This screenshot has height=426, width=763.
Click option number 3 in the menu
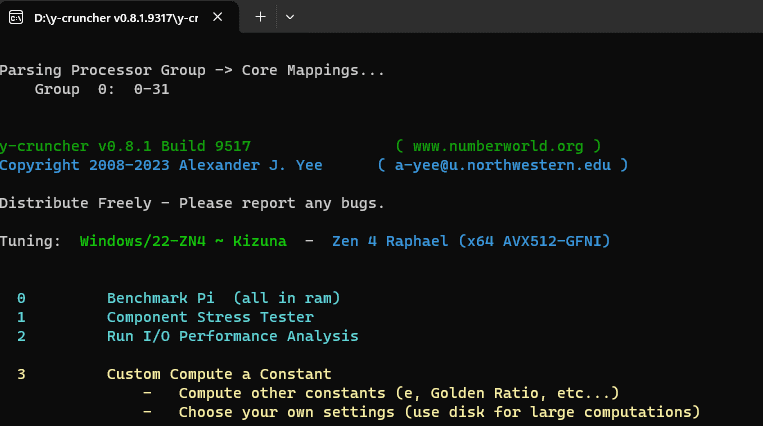click(x=21, y=374)
